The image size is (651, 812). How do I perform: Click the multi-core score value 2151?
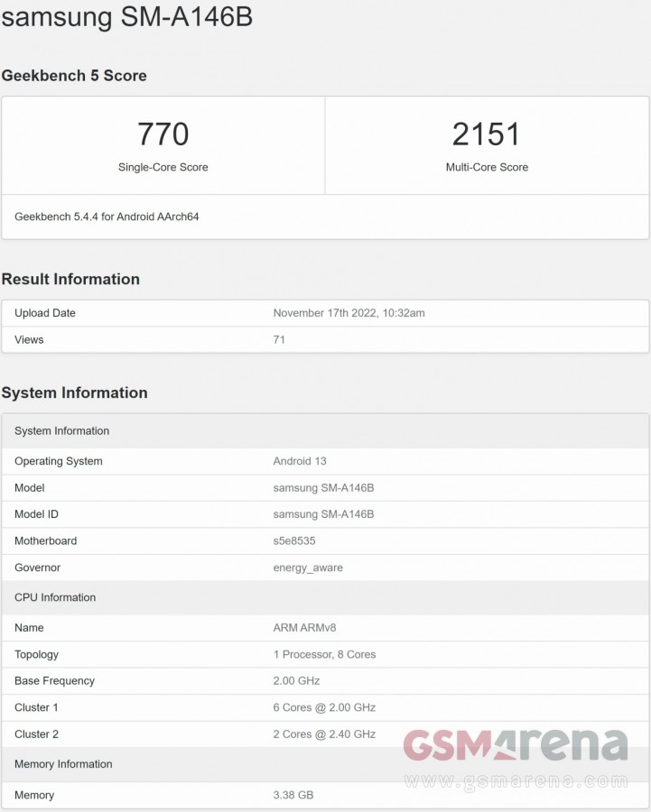486,134
